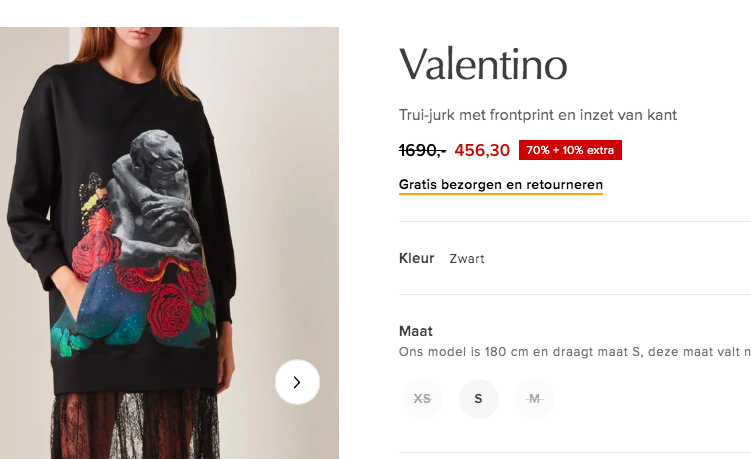Click the Trui-jurk product description text

[537, 115]
